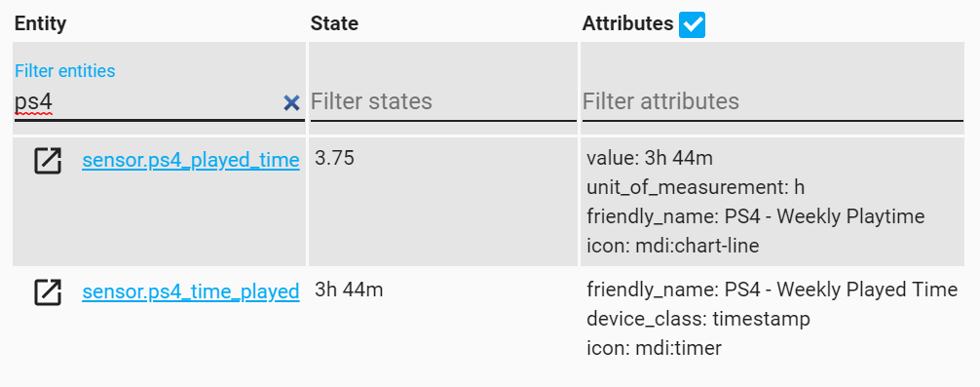Viewport: 980px width, 387px height.
Task: Select the 3h 44m state cell
Action: click(349, 290)
